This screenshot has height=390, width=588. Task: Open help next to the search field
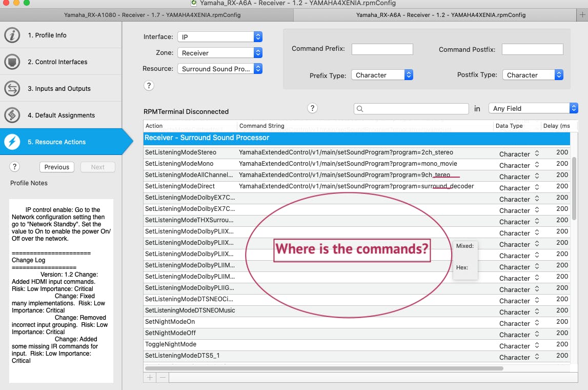point(312,108)
